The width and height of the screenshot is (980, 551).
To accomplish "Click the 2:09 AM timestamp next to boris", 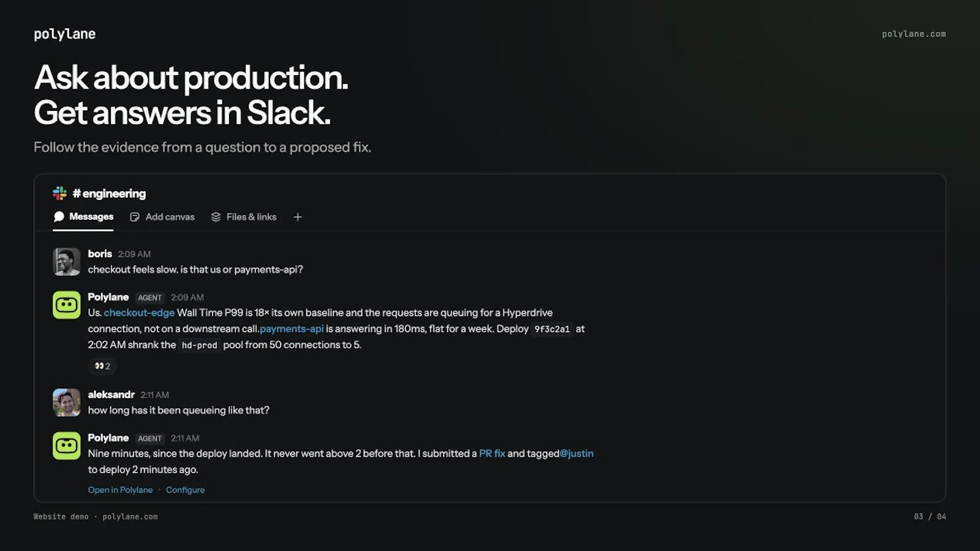I will tap(134, 255).
